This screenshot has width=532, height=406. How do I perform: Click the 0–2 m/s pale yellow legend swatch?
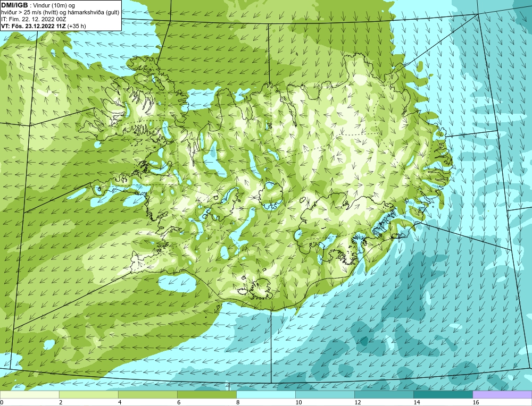click(x=29, y=394)
